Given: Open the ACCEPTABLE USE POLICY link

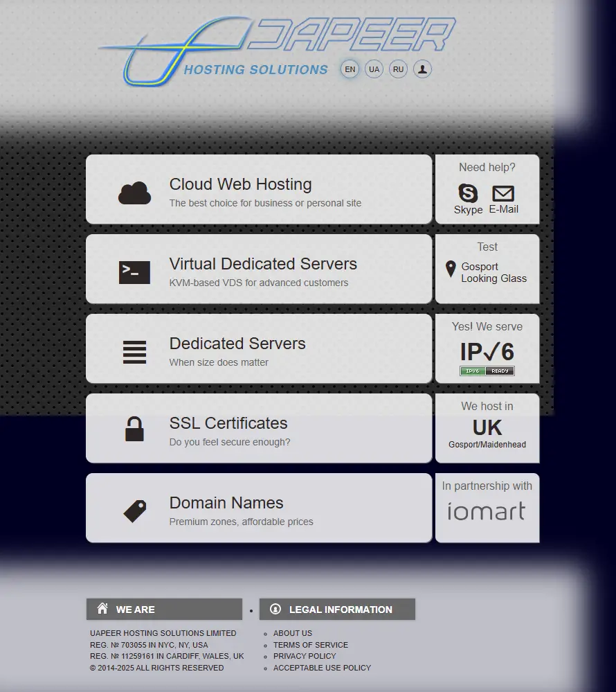Looking at the screenshot, I should pyautogui.click(x=323, y=668).
